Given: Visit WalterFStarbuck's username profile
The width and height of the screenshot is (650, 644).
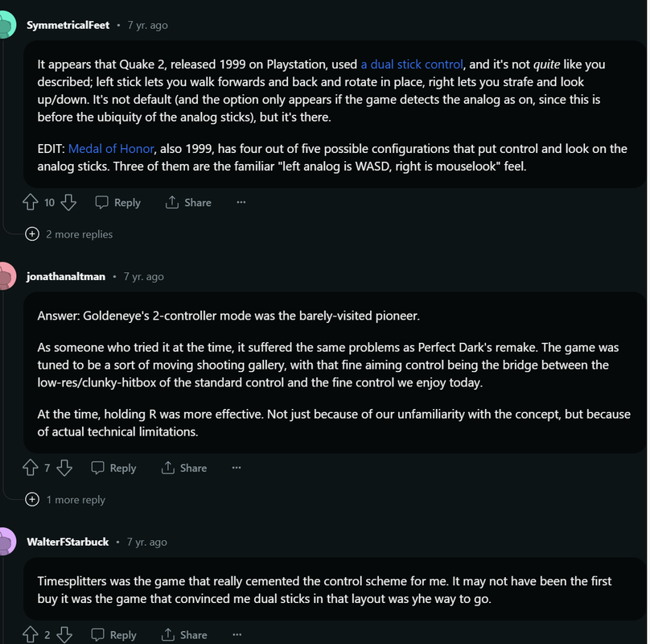Looking at the screenshot, I should click(x=68, y=542).
